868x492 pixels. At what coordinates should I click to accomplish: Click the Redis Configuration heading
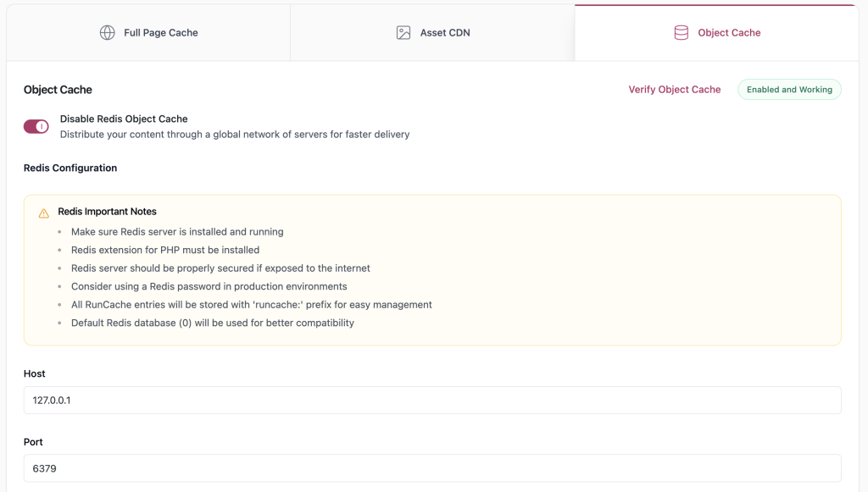coord(70,168)
